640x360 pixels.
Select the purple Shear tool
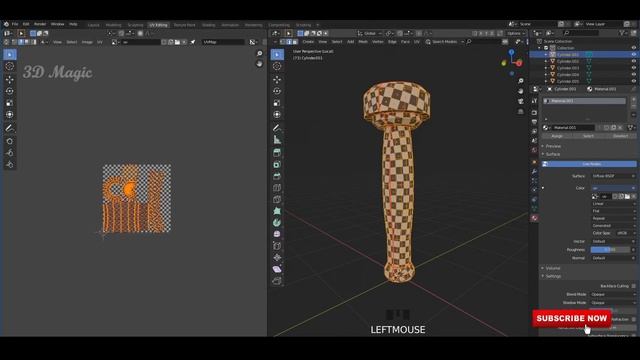coord(277,269)
